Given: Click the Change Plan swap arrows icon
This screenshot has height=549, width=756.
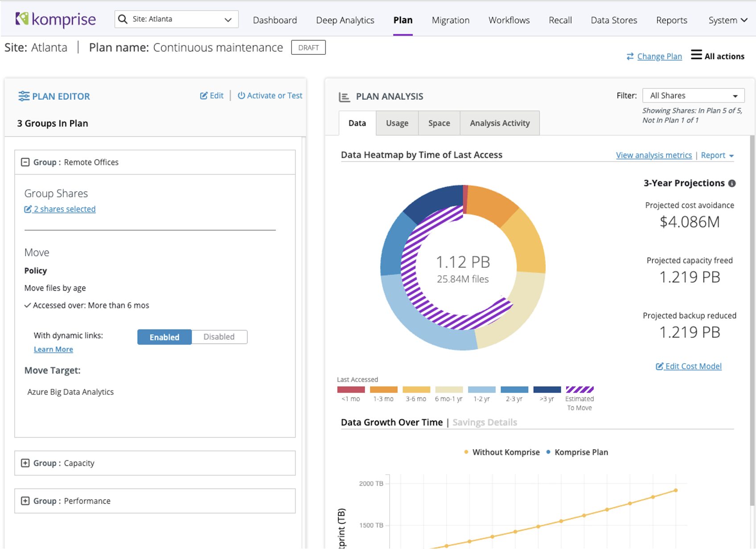Looking at the screenshot, I should [630, 56].
